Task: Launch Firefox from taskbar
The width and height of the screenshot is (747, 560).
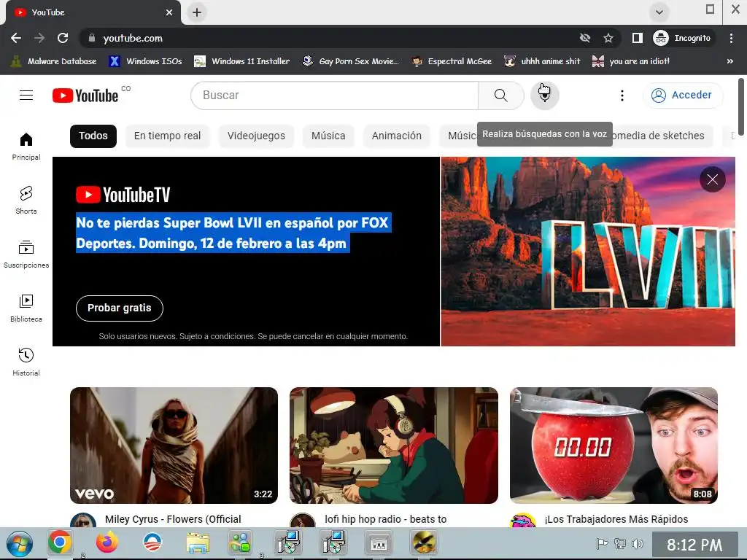Action: 107,542
